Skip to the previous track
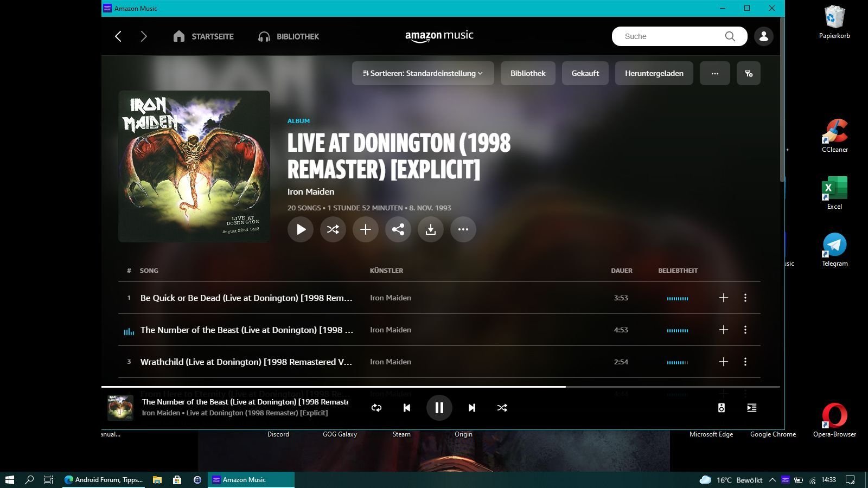Screen dimensions: 868x488 pyautogui.click(x=407, y=408)
